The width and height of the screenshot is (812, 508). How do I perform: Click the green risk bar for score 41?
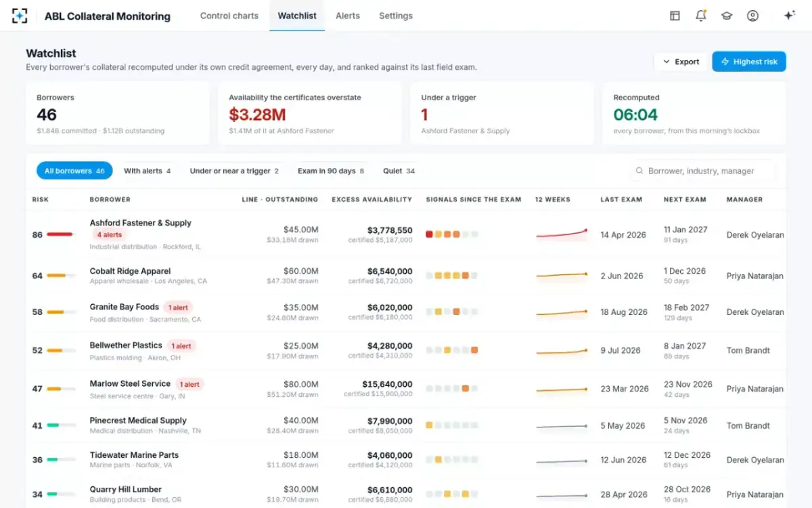(x=60, y=425)
